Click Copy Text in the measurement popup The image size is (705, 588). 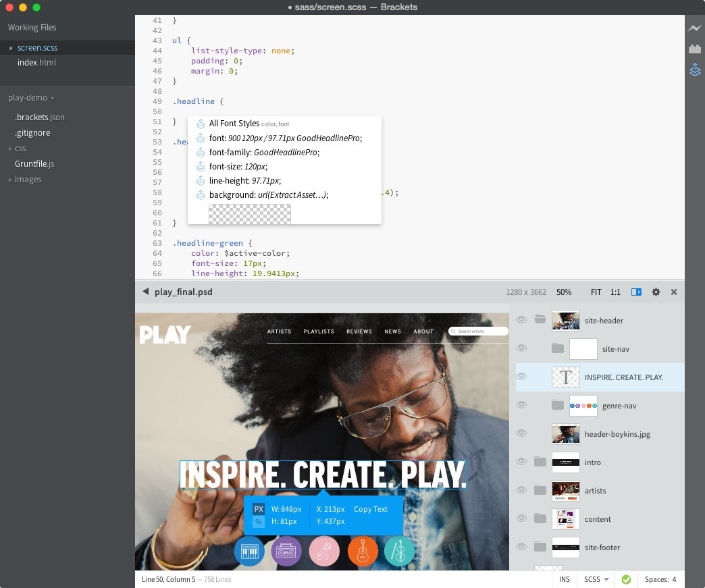coord(371,509)
